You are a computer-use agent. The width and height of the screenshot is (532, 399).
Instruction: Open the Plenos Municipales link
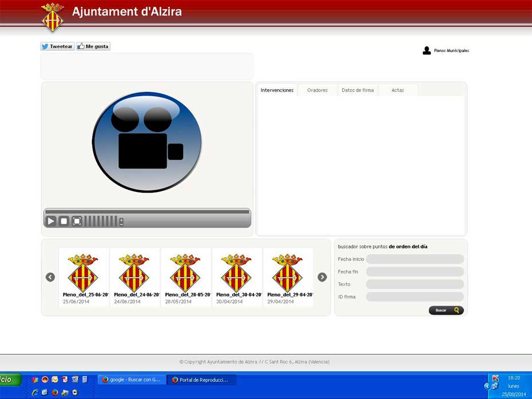(x=451, y=50)
